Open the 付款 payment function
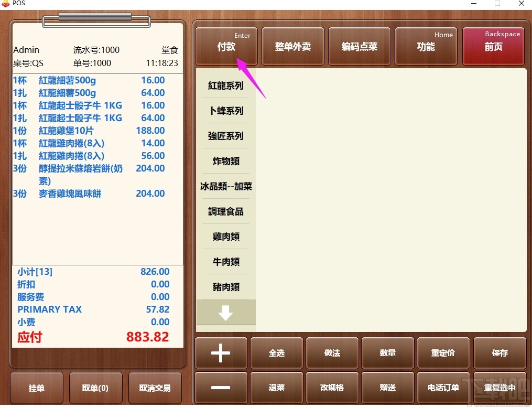532x407 pixels. click(x=226, y=46)
